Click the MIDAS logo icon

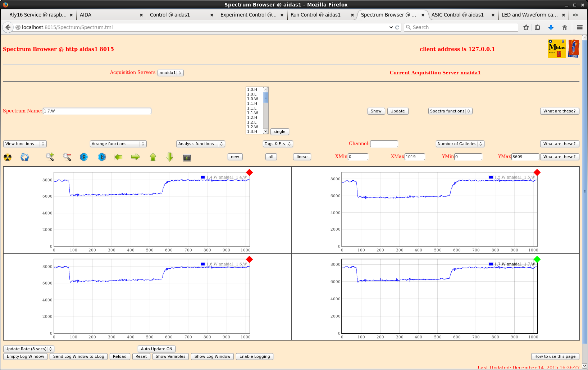[557, 48]
